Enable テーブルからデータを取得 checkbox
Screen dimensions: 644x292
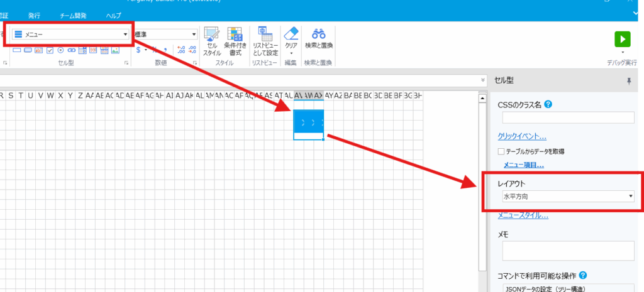pos(501,151)
